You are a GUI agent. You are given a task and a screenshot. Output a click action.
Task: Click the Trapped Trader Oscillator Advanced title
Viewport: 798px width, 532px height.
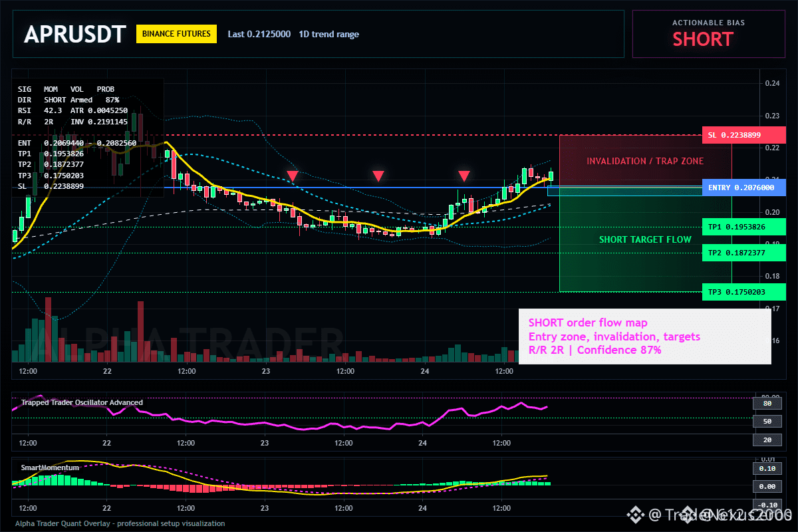(82, 402)
